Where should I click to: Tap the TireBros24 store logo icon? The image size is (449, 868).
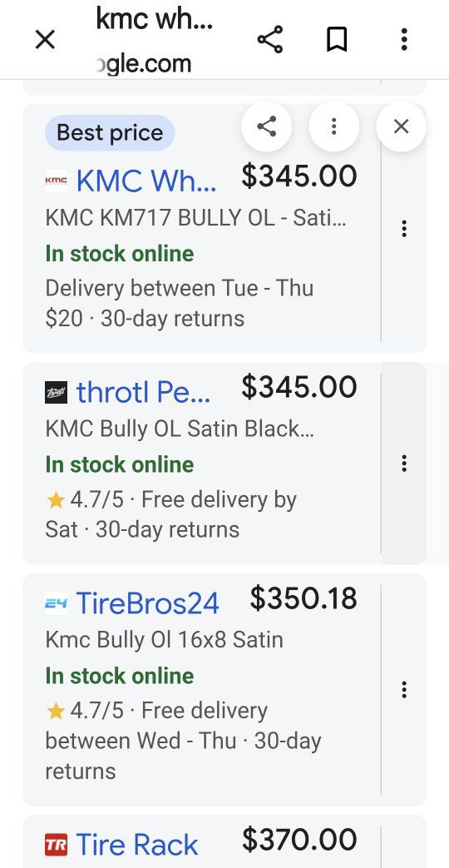pyautogui.click(x=56, y=603)
